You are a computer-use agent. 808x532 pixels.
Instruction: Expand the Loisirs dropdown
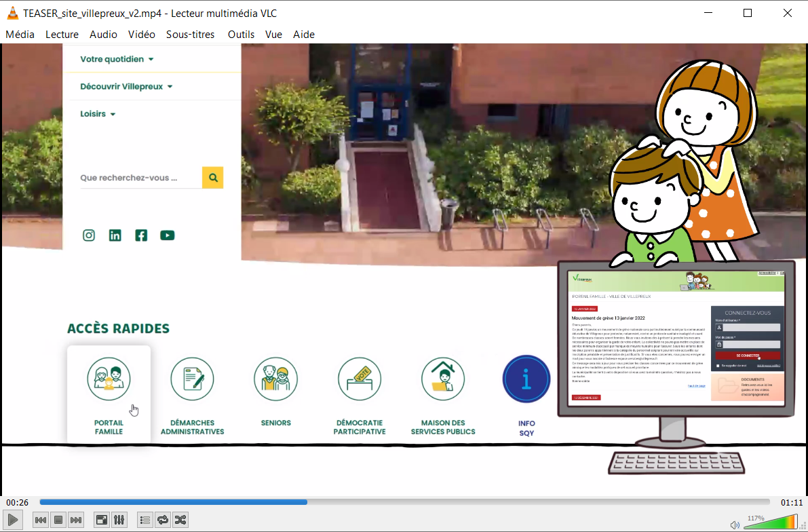(x=98, y=114)
